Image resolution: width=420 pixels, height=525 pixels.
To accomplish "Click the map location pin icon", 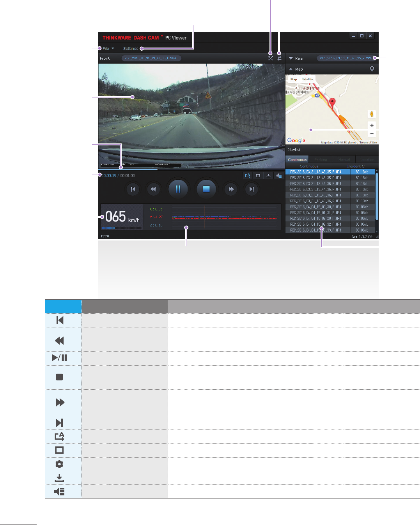I will click(x=372, y=69).
